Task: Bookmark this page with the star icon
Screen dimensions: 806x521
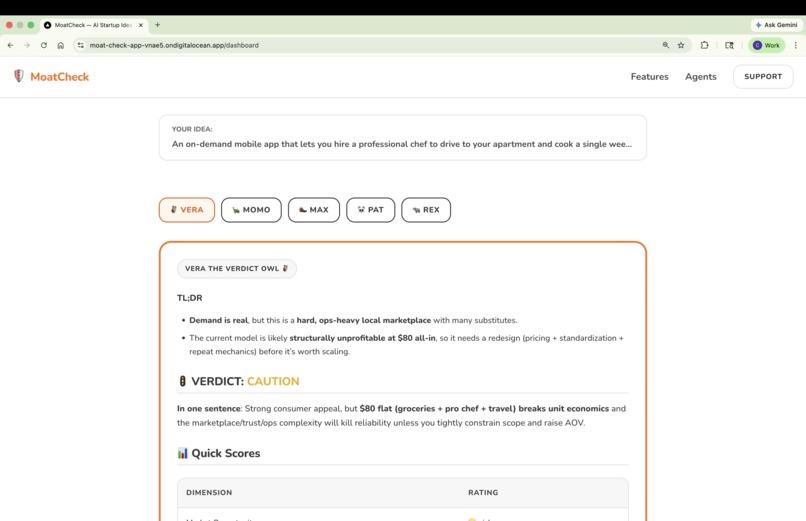Action: pos(681,45)
